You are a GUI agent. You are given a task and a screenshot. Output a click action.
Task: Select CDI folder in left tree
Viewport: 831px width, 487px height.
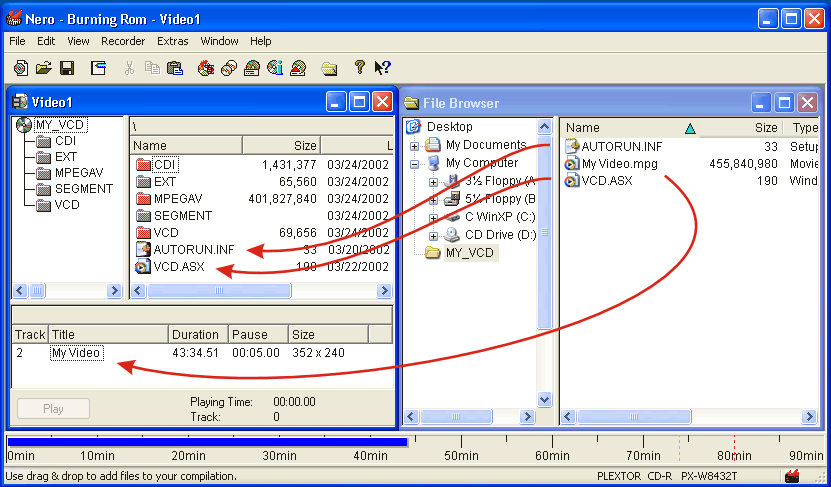(x=65, y=141)
